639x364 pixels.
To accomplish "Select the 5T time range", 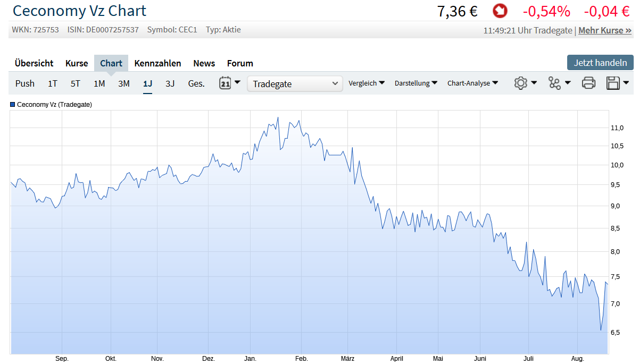I will (x=76, y=83).
